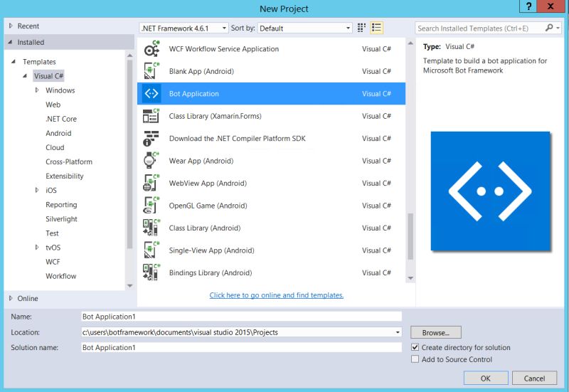This screenshot has width=569, height=392.
Task: Select Download the .NET Compiler Platform SDK
Action: coord(238,138)
